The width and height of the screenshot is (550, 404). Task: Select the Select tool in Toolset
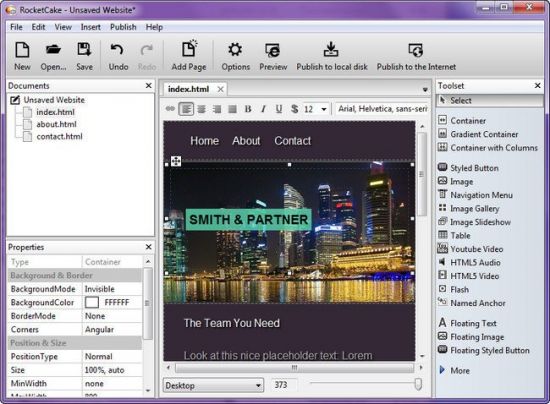pos(490,100)
